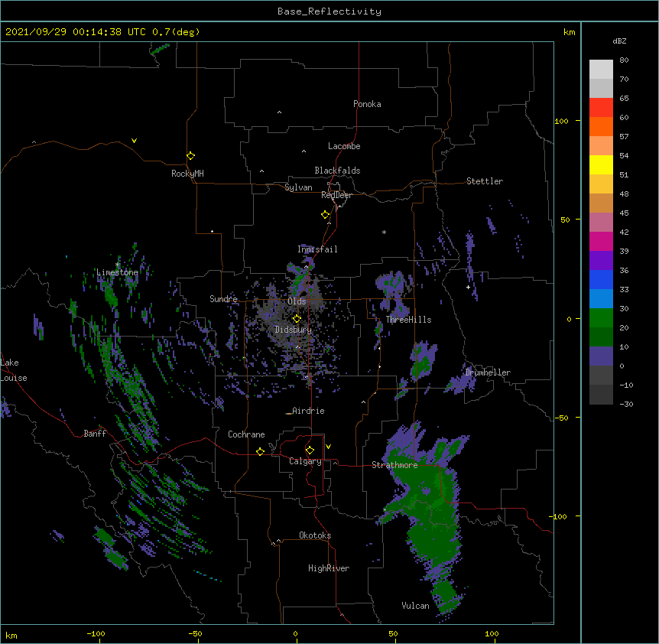The height and width of the screenshot is (644, 659).
Task: Click the magenta swatch in the dBZ legend
Action: click(601, 241)
